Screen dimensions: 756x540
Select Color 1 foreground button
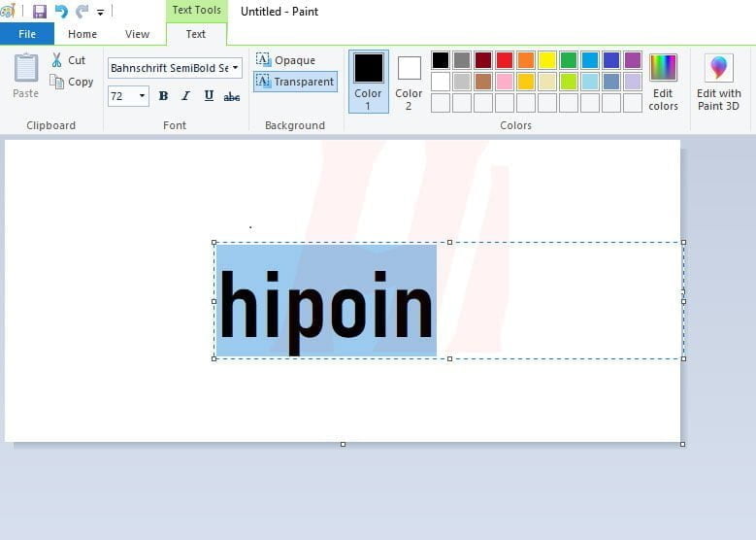[369, 82]
